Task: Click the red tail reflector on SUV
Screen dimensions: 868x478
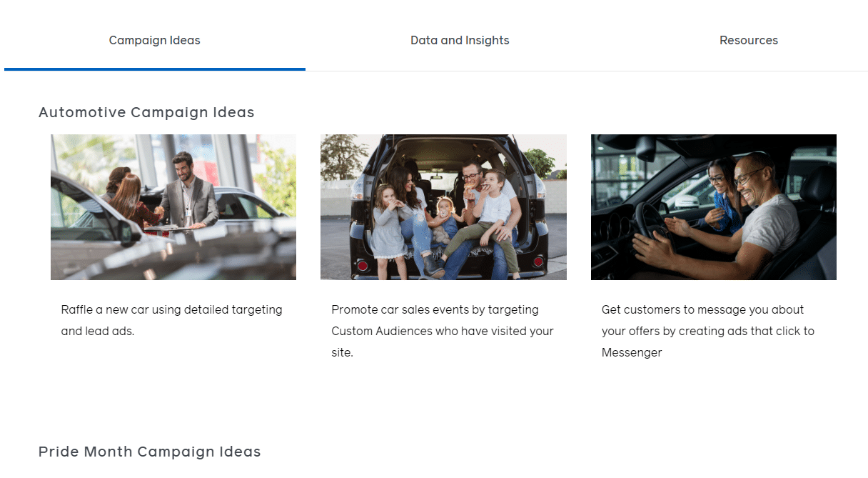Action: 363,266
